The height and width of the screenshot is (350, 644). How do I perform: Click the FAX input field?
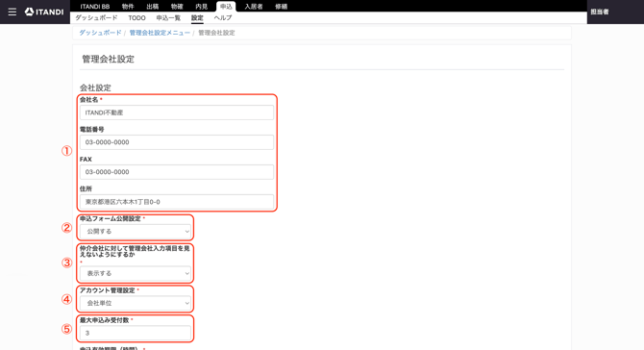point(177,172)
